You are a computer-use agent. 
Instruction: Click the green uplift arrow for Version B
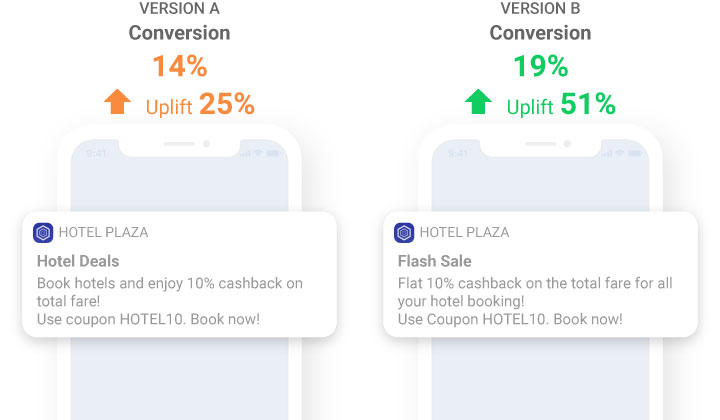(x=479, y=102)
